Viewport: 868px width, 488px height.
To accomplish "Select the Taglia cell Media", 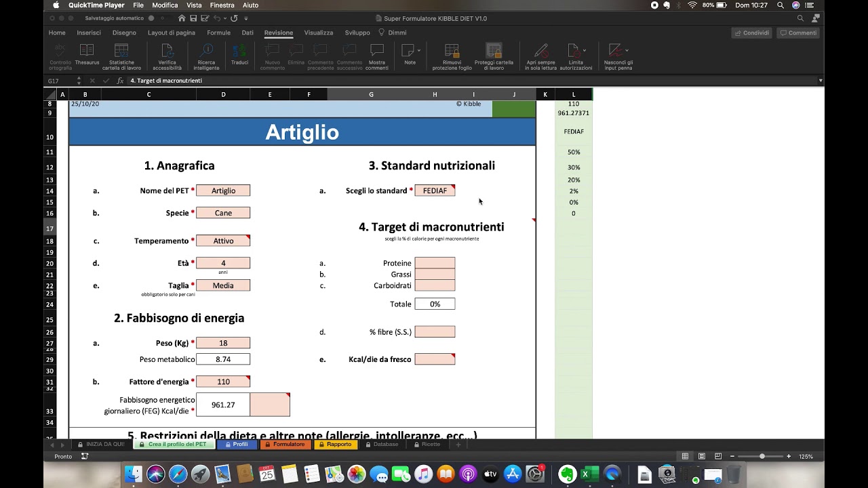I will point(223,285).
